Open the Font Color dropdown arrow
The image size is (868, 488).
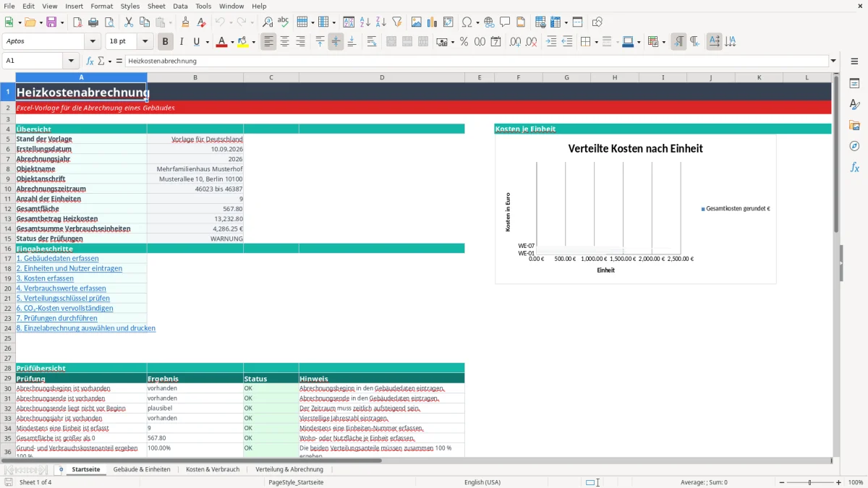232,42
